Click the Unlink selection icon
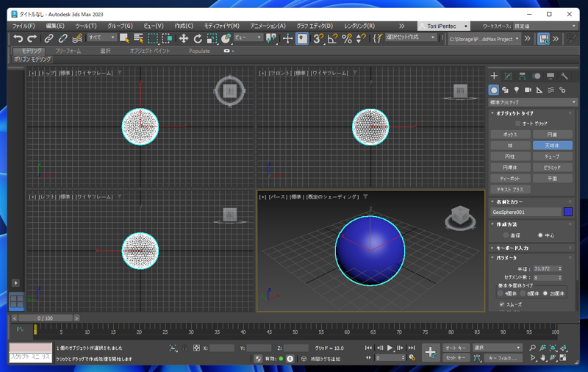The image size is (588, 372). [62, 38]
